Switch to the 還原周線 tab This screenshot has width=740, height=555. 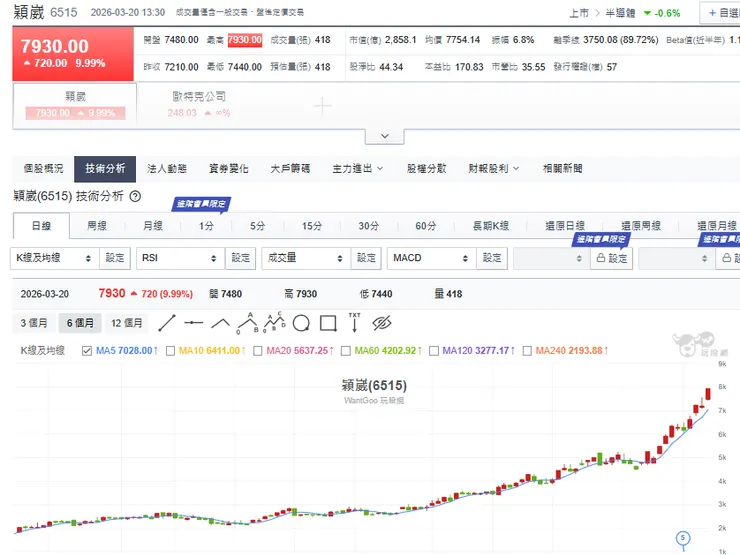(641, 226)
